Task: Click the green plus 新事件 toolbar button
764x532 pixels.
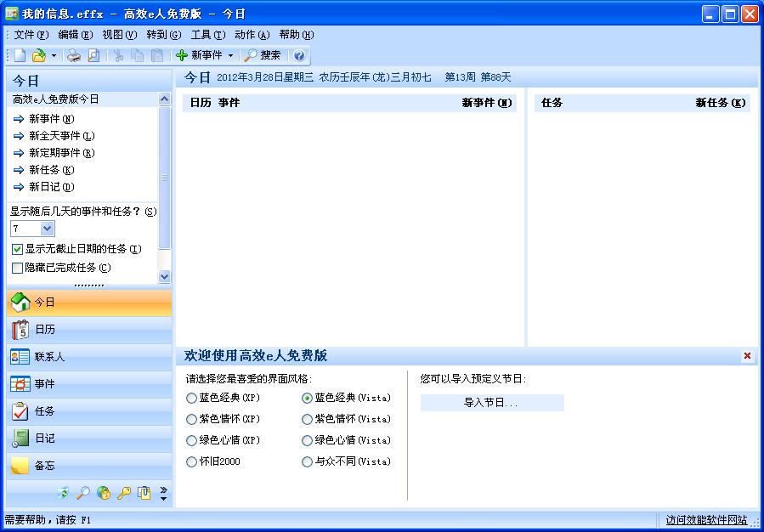Action: [x=199, y=55]
